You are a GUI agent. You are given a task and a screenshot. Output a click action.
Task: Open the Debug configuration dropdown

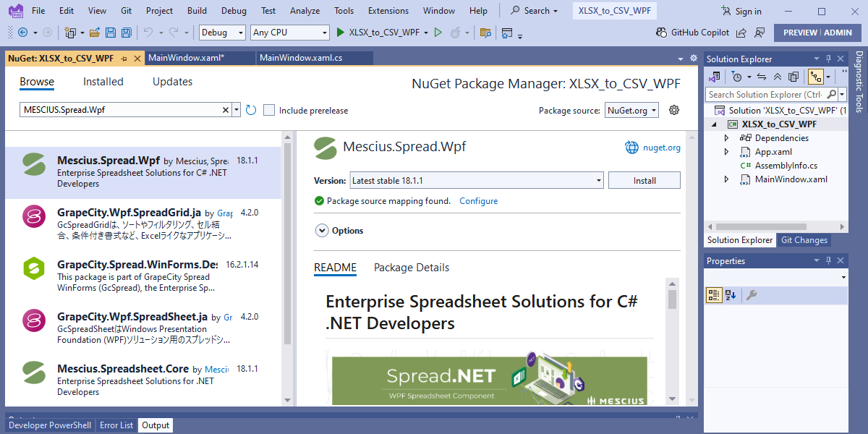pos(223,33)
